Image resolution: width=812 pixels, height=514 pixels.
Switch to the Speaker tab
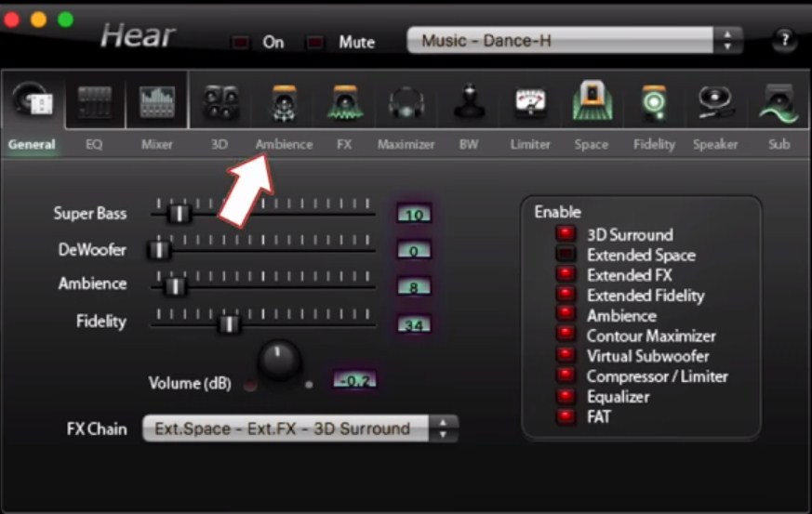[x=715, y=144]
